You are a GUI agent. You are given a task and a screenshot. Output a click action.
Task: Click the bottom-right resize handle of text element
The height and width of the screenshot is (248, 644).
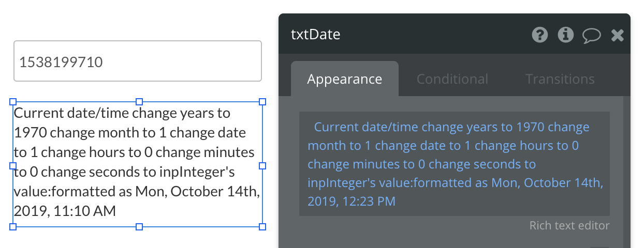pyautogui.click(x=262, y=226)
